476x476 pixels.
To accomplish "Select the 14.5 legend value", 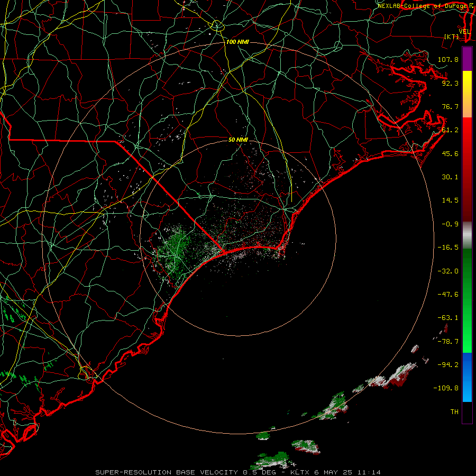I will pyautogui.click(x=450, y=200).
